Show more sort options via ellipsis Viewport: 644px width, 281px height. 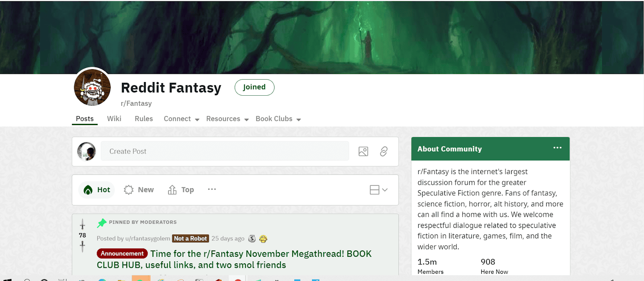(212, 189)
